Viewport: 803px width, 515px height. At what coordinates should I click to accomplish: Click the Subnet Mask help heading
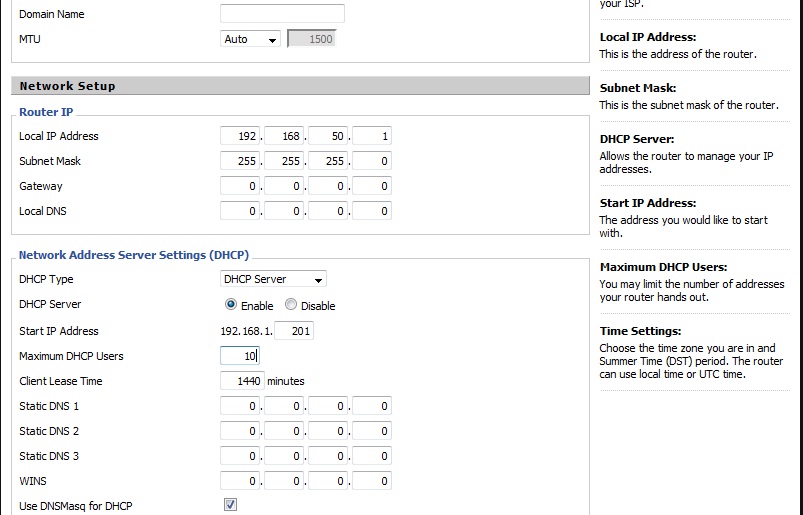(638, 88)
